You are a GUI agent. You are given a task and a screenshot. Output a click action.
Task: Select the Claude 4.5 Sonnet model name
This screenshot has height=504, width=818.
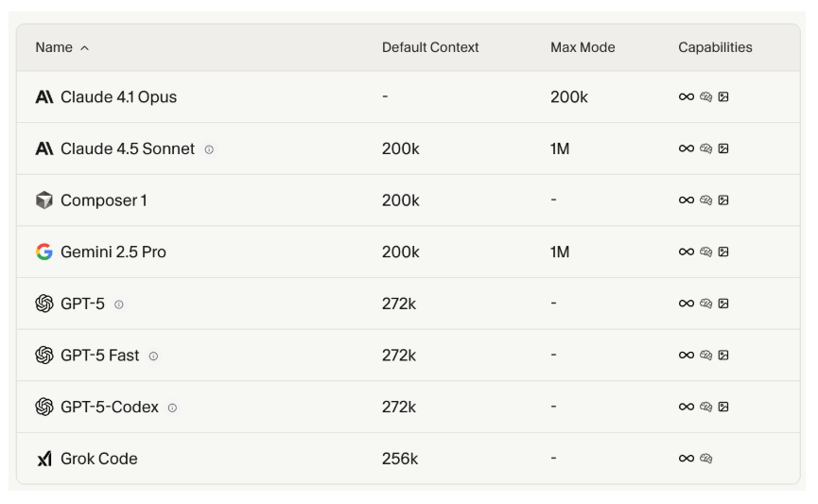[x=128, y=148]
